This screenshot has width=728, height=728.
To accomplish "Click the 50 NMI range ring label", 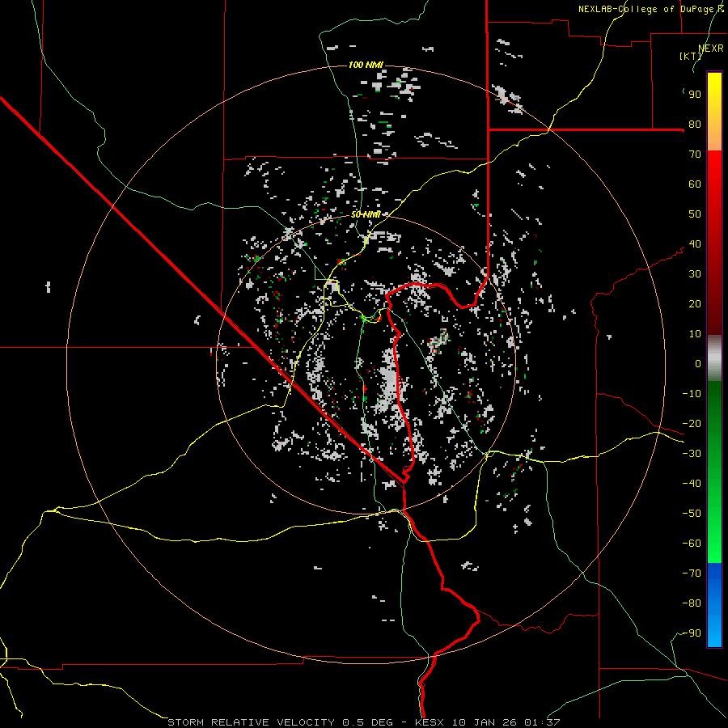I will pyautogui.click(x=366, y=214).
